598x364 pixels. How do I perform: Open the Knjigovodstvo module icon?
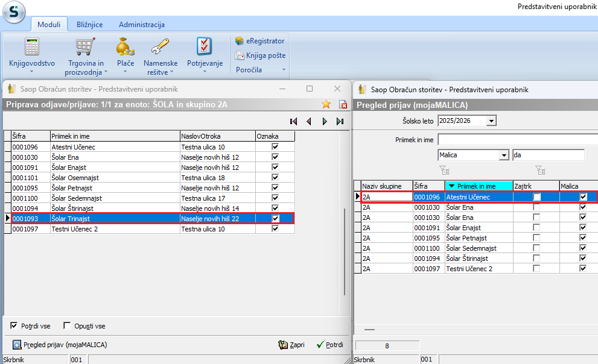click(31, 48)
